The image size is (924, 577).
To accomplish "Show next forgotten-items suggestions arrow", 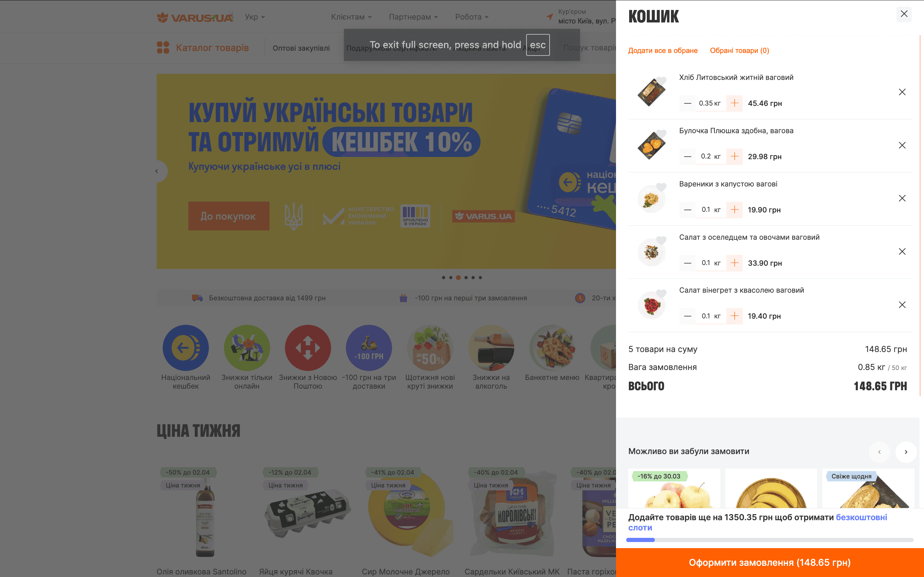I will coord(906,452).
